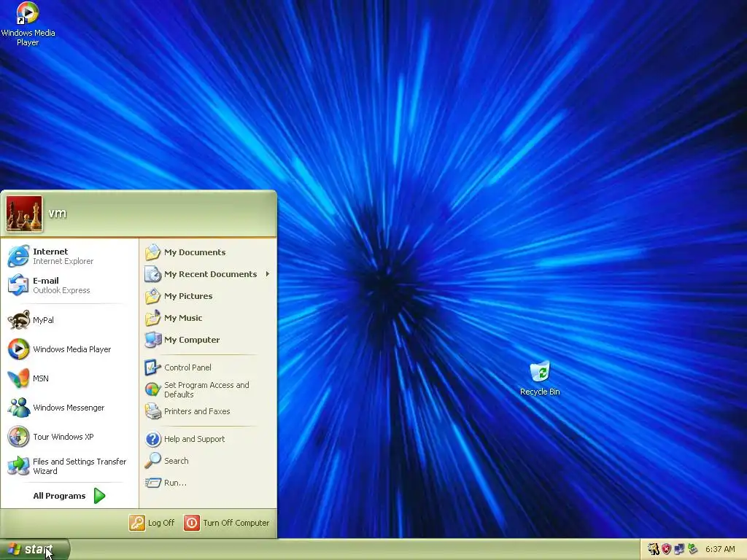Open the Control Panel icon
Viewport: 747px width, 560px height.
153,367
